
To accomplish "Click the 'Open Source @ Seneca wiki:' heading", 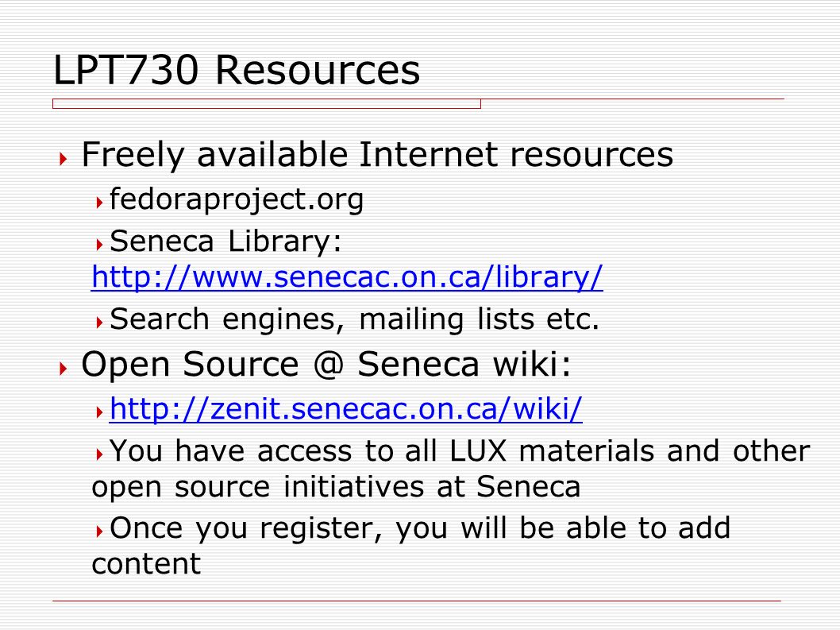I will point(326,365).
